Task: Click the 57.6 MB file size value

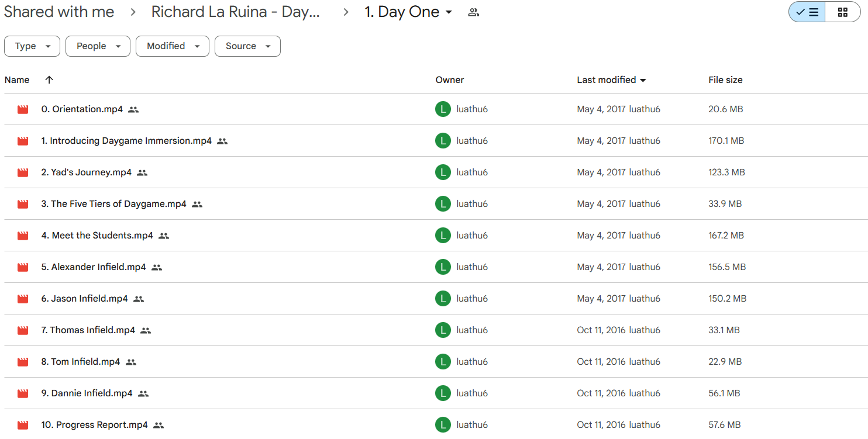Action: click(x=725, y=425)
